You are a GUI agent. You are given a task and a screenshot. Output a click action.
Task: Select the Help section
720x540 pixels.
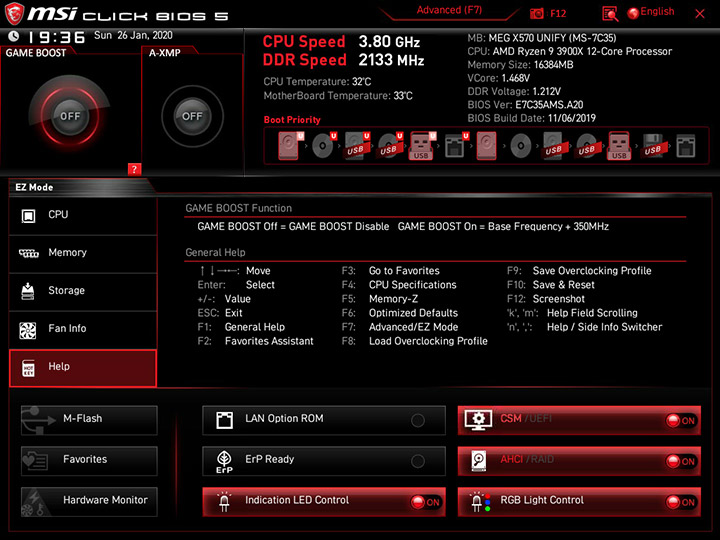[x=83, y=368]
